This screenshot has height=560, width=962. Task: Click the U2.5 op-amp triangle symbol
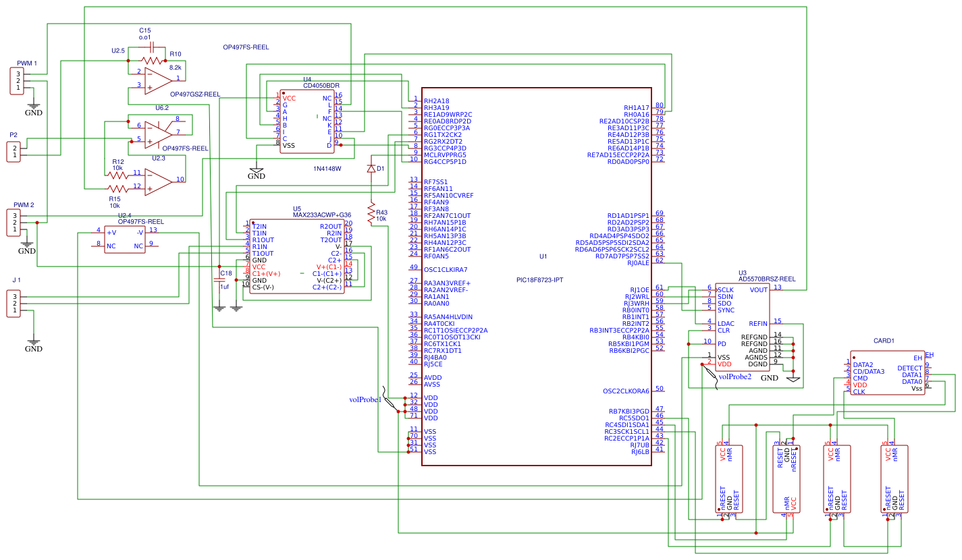[157, 79]
